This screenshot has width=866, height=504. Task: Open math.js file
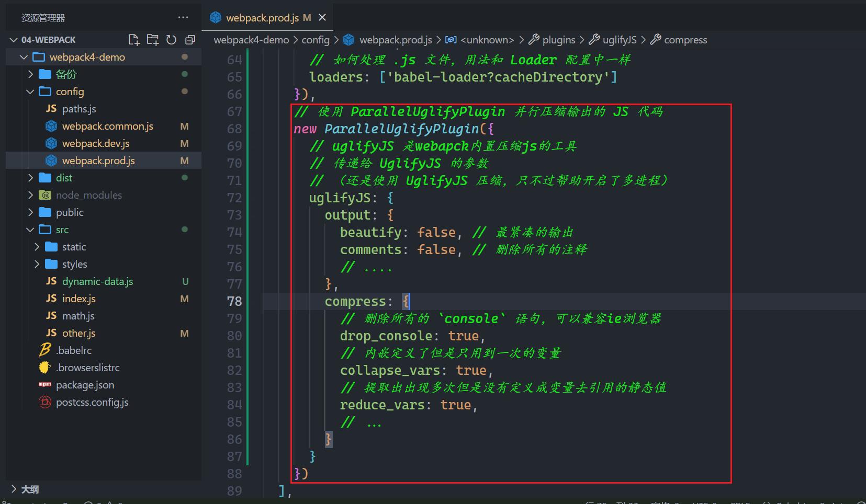click(x=104, y=316)
